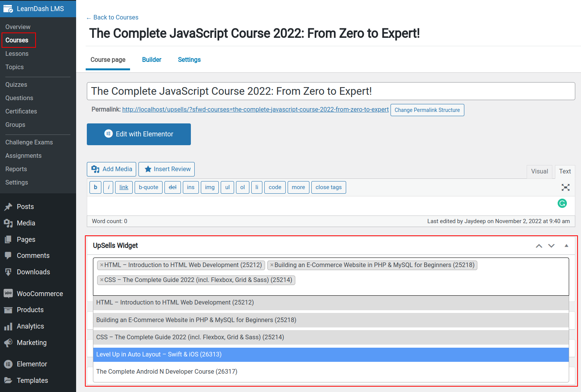
Task: Open Marketing megaphone icon
Action: pos(8,343)
